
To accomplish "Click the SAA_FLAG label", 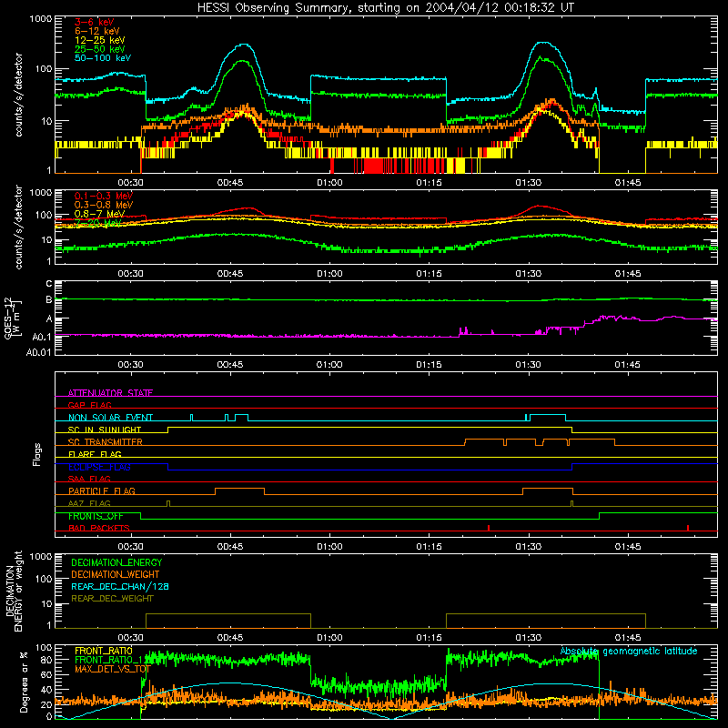I will (89, 479).
